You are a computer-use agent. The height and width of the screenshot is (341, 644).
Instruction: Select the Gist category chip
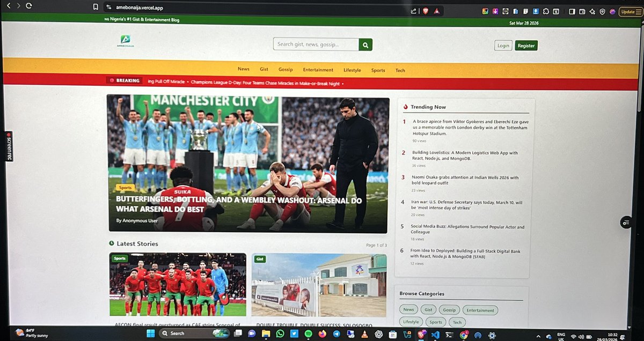(x=428, y=309)
